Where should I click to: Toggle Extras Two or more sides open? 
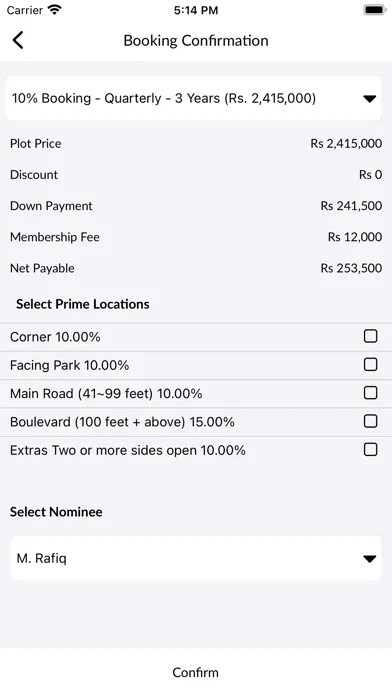[x=370, y=450]
